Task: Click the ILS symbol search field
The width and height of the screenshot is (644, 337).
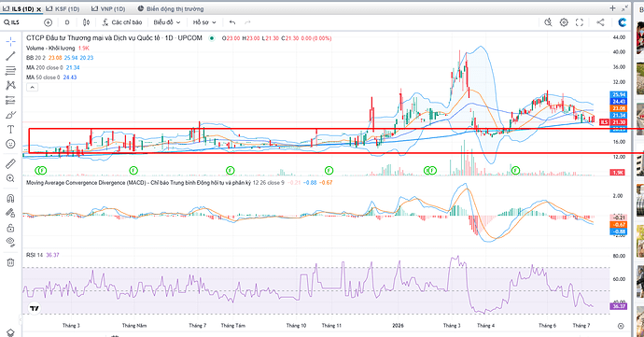Action: [x=22, y=22]
